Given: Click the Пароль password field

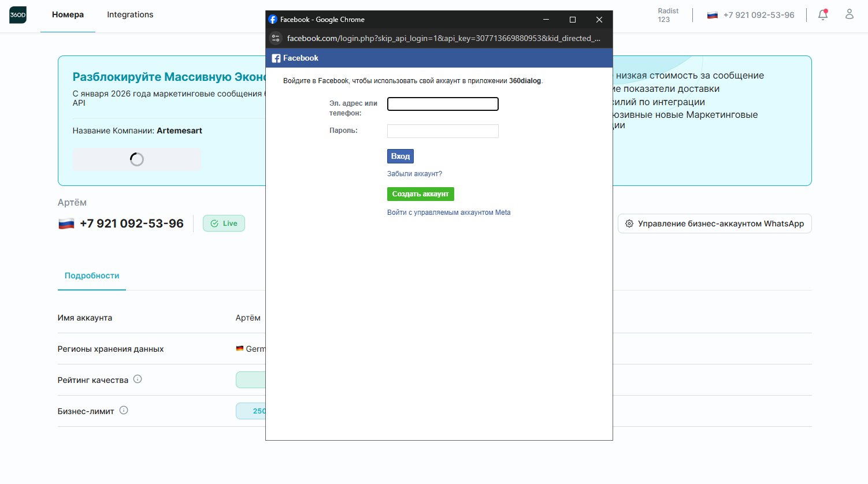Looking at the screenshot, I should click(x=443, y=131).
